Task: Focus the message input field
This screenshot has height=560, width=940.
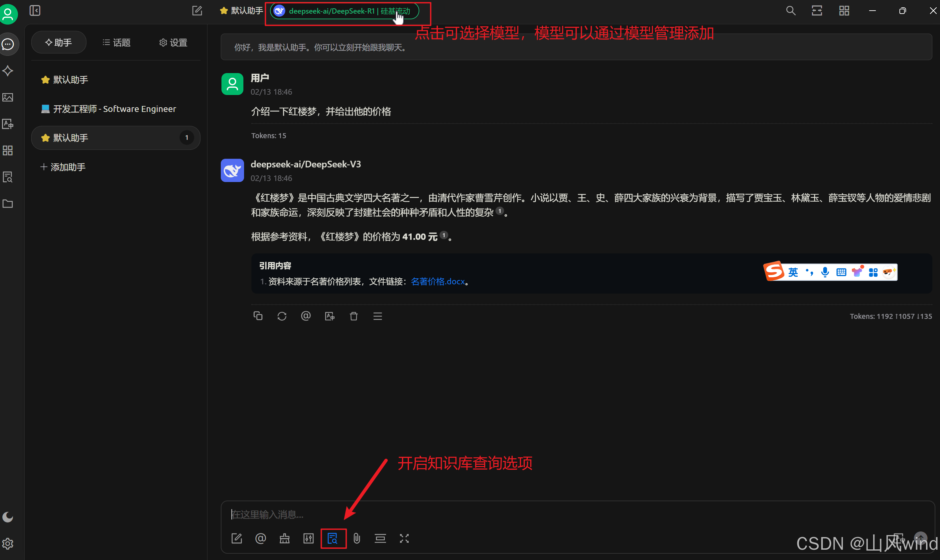Action: pyautogui.click(x=529, y=514)
